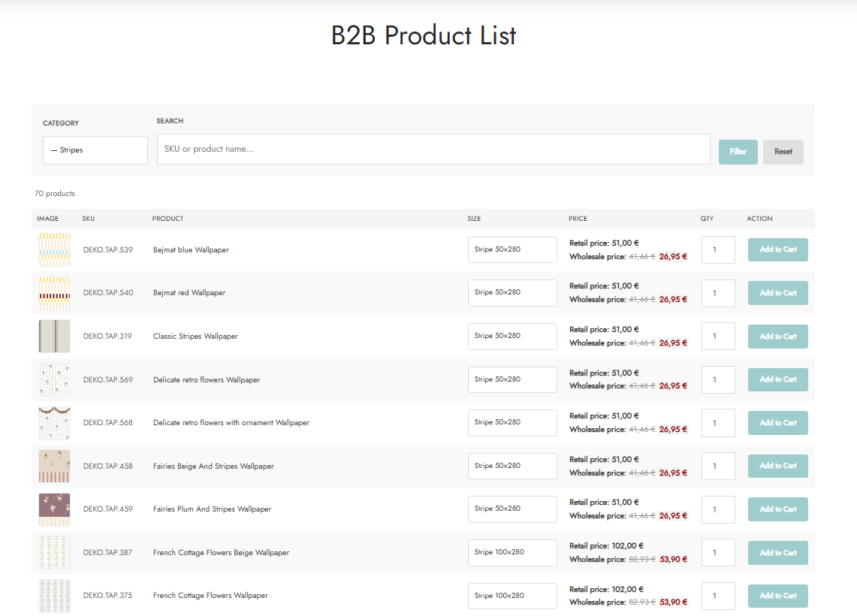The width and height of the screenshot is (857, 616).
Task: Add Classic Stripes Wallpaper to cart
Action: click(777, 336)
